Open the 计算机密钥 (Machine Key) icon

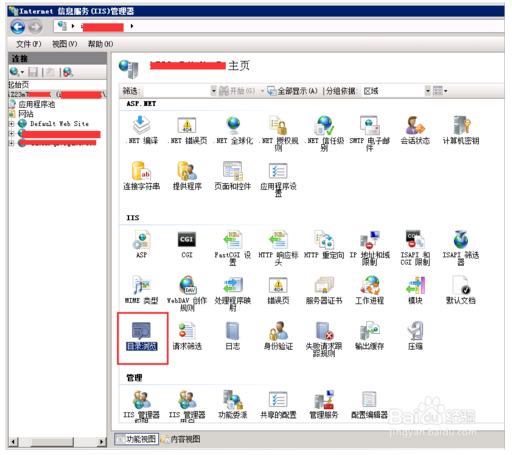pos(461,130)
